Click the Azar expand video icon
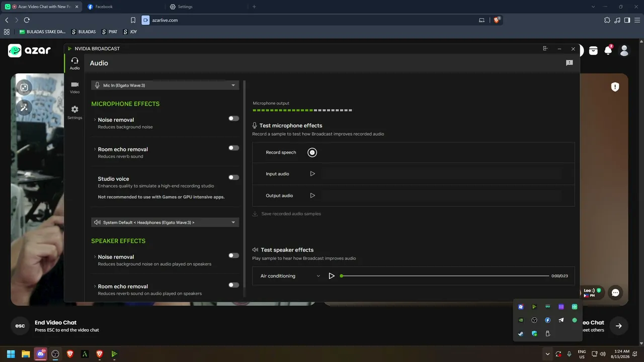This screenshot has width=644, height=362. coord(24,87)
